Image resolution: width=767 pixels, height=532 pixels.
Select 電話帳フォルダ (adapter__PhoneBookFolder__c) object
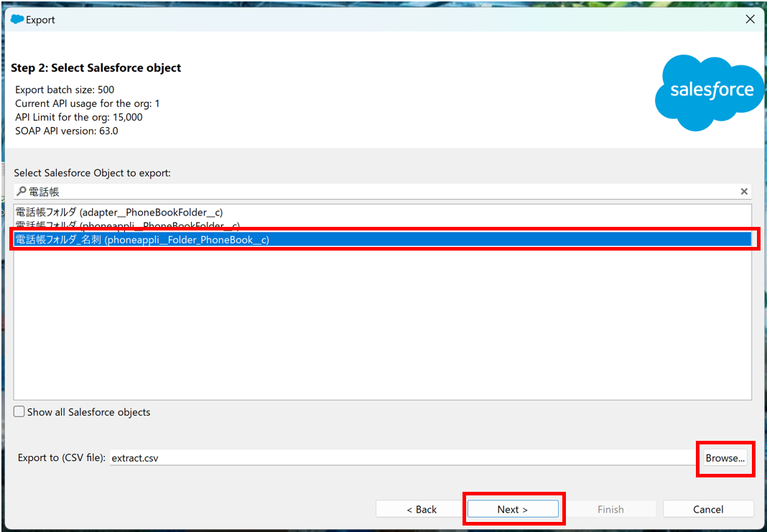point(382,213)
